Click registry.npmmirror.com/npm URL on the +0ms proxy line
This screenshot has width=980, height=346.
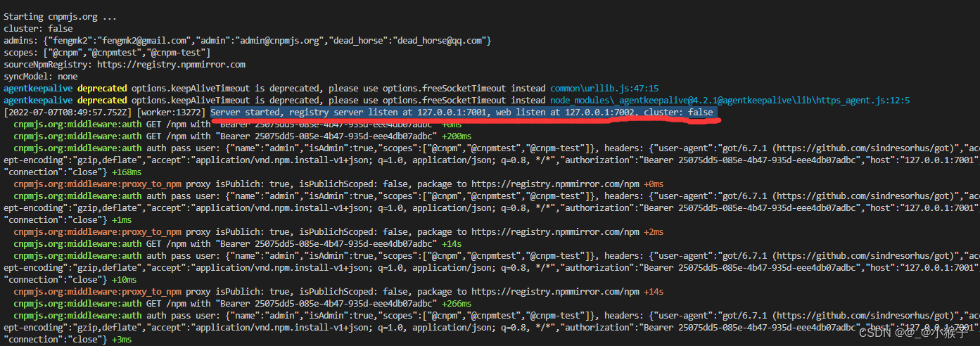tap(554, 184)
